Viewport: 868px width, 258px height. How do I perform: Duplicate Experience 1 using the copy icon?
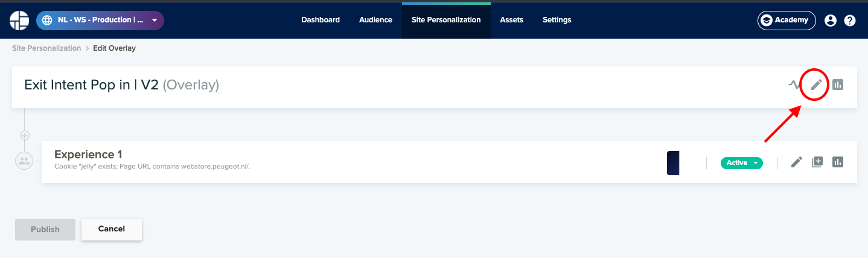tap(817, 162)
